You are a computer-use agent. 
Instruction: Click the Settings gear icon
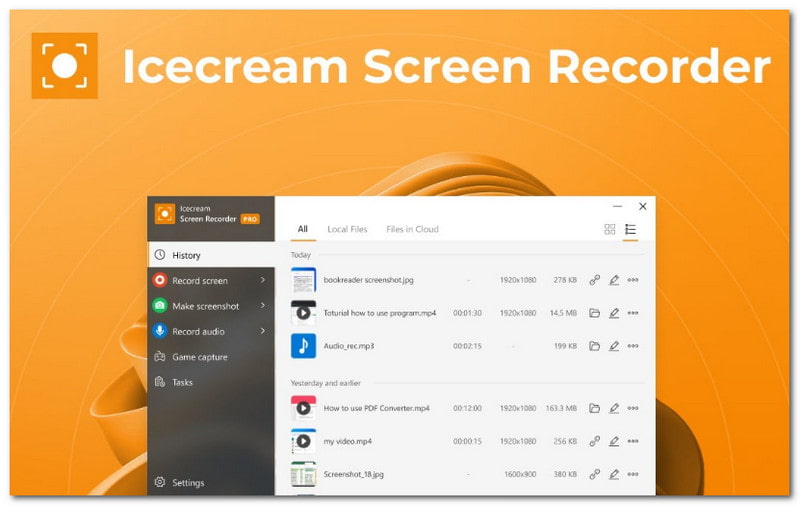[160, 482]
